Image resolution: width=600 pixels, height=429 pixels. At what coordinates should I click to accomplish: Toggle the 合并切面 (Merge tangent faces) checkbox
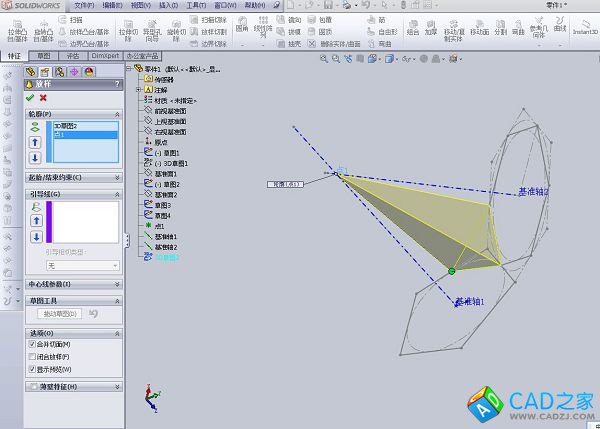tap(32, 344)
